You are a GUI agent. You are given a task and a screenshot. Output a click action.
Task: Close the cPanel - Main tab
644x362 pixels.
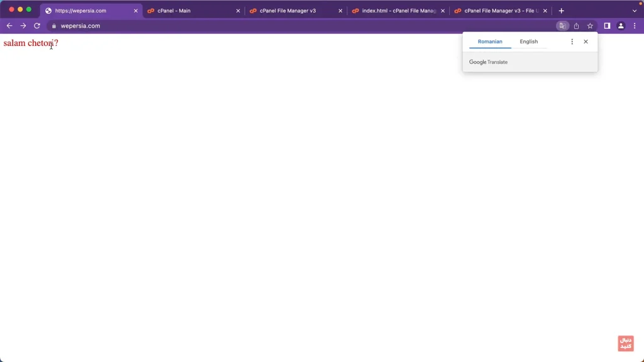[238, 11]
